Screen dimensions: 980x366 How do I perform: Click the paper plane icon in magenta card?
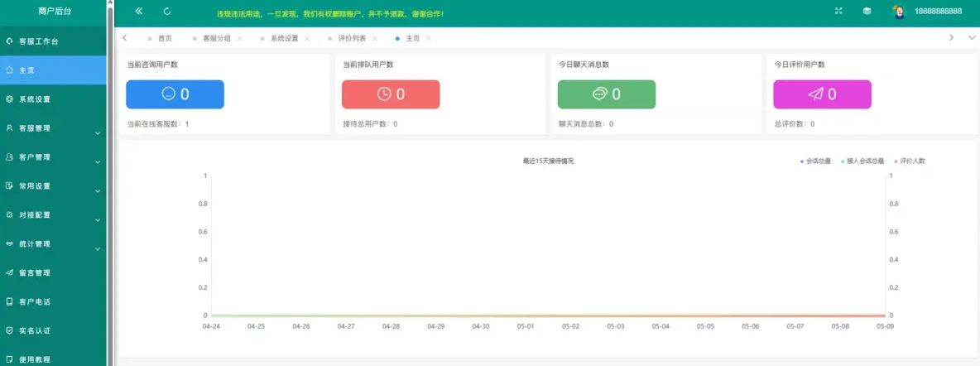[x=815, y=94]
